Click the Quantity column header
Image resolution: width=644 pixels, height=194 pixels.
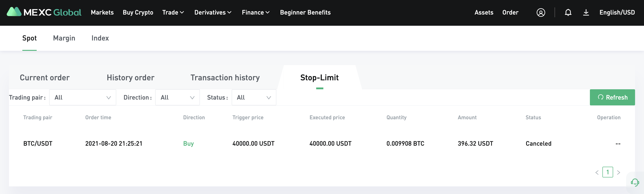(396, 117)
